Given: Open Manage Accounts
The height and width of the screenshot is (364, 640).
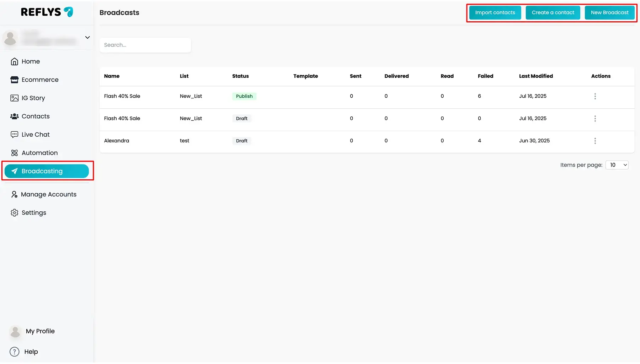Looking at the screenshot, I should coord(47,194).
